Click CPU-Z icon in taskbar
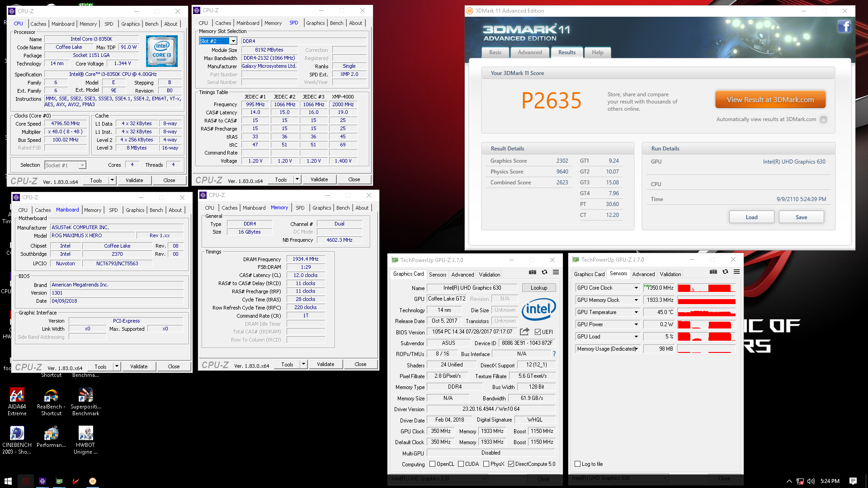 tap(42, 481)
